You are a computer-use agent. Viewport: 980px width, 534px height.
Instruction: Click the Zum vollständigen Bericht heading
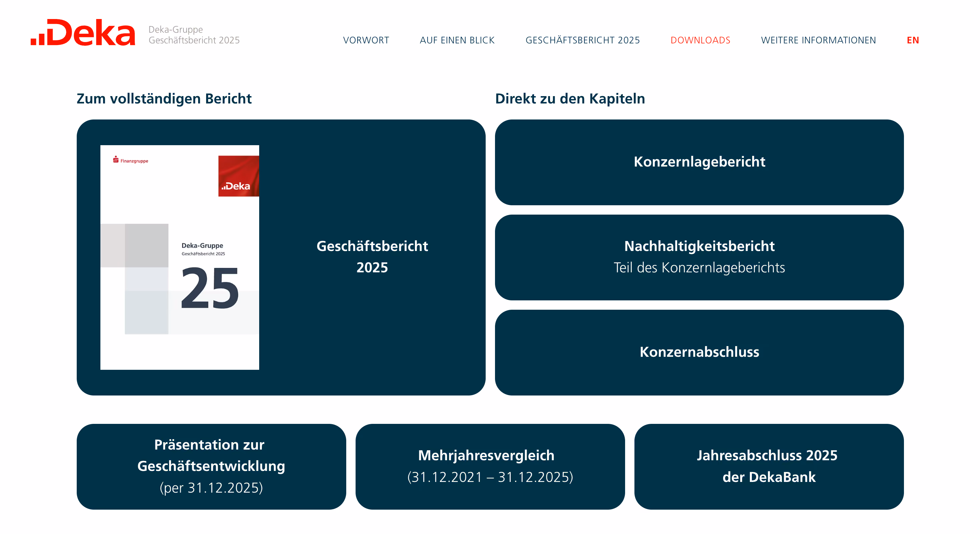164,98
